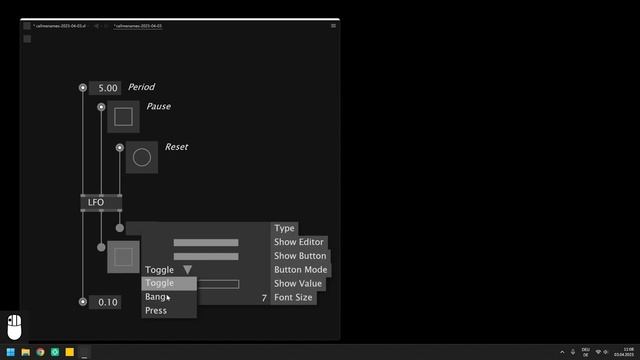The height and width of the screenshot is (360, 640).
Task: Select the LFO node
Action: click(x=101, y=202)
